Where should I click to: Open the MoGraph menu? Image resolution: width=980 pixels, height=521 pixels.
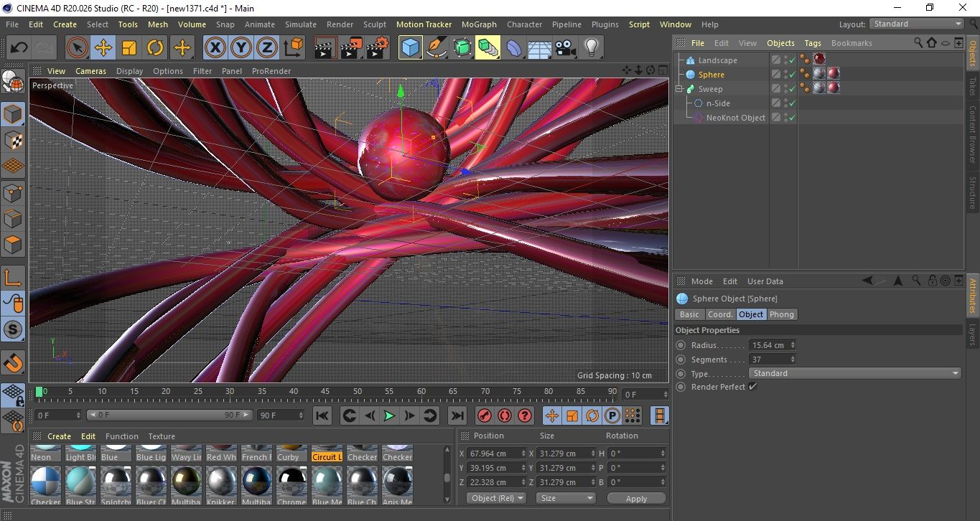[479, 24]
